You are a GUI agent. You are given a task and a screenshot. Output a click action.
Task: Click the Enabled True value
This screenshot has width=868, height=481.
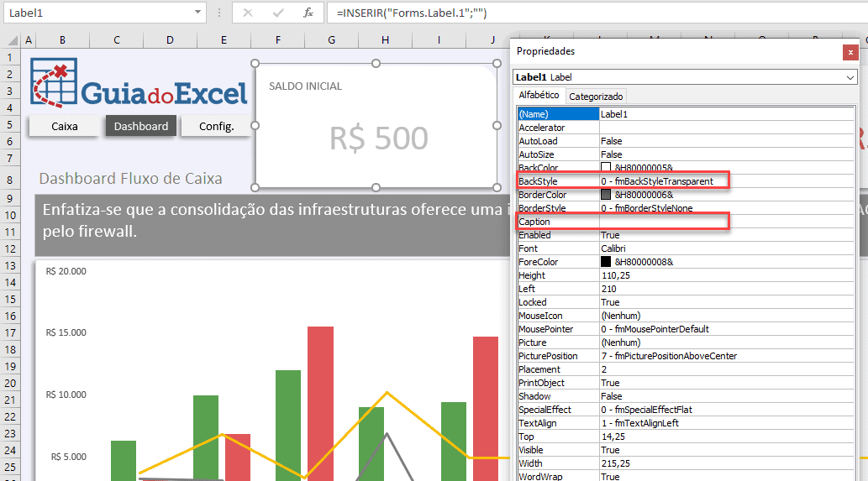(x=726, y=235)
